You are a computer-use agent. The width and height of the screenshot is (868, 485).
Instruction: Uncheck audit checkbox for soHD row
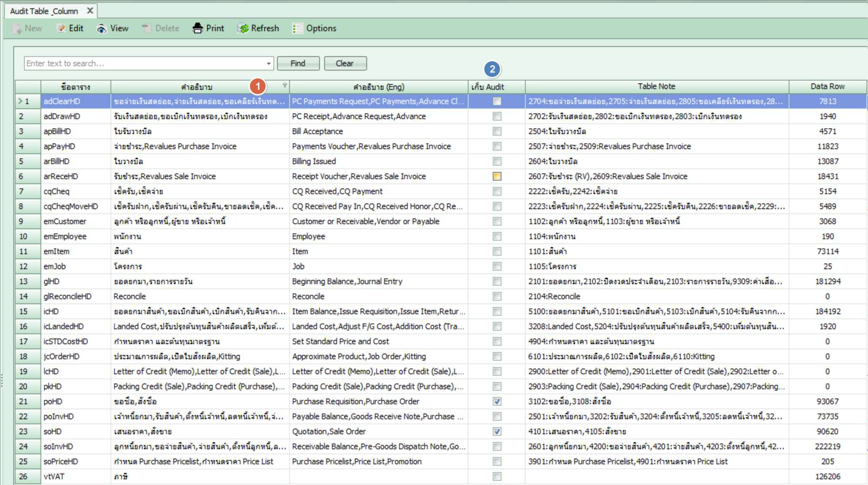tap(497, 432)
